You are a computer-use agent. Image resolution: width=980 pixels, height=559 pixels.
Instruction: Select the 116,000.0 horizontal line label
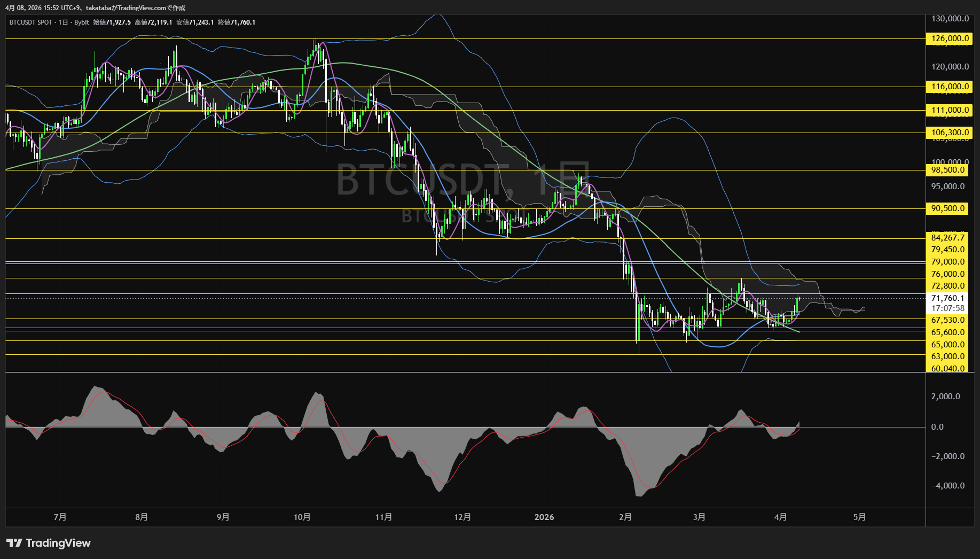tap(948, 87)
